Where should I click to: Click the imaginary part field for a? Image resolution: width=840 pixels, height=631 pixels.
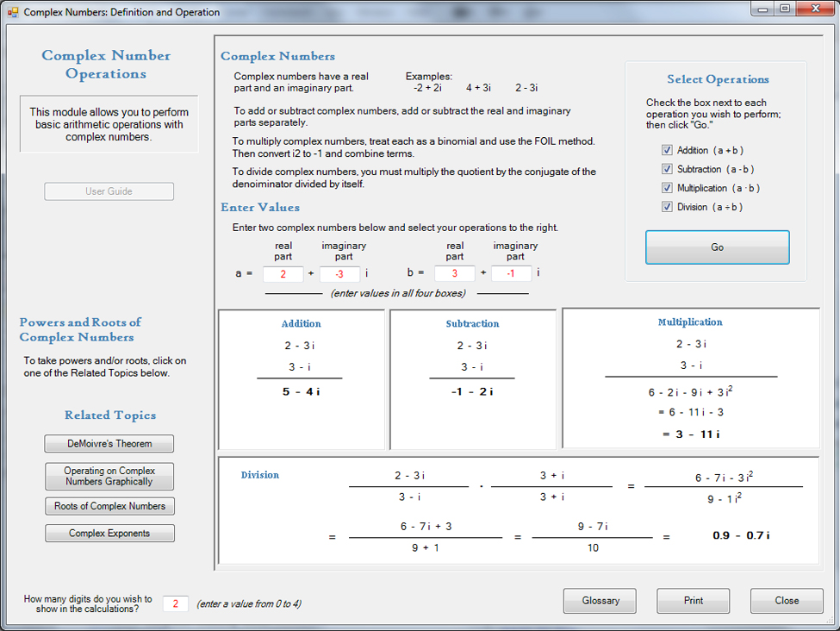coord(339,274)
